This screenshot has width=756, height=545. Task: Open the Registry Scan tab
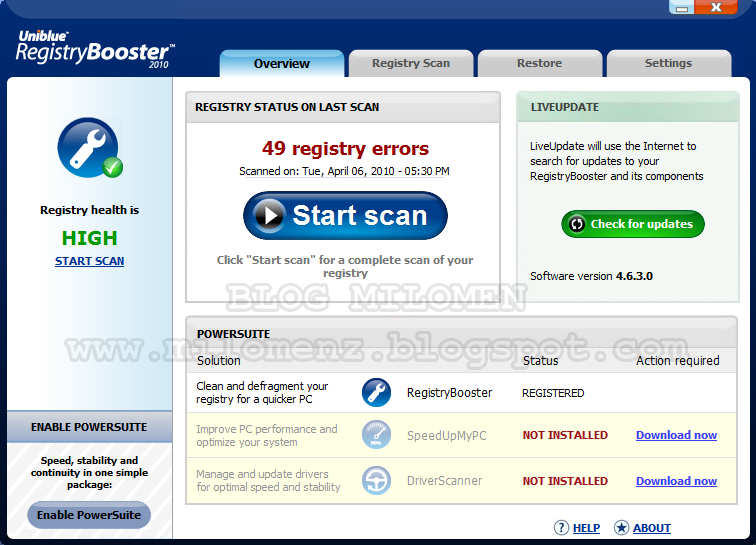point(411,63)
